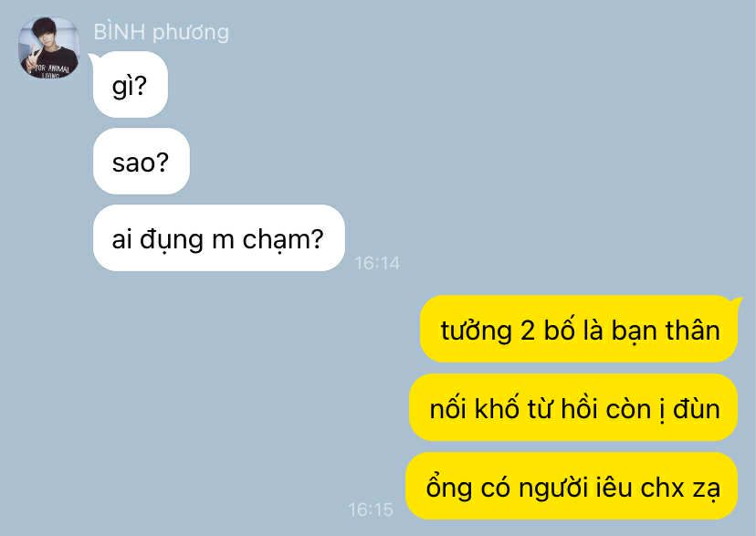The height and width of the screenshot is (536, 756).
Task: Select the "nối khố từ hồi còn ị đùn" message
Action: pos(573,408)
